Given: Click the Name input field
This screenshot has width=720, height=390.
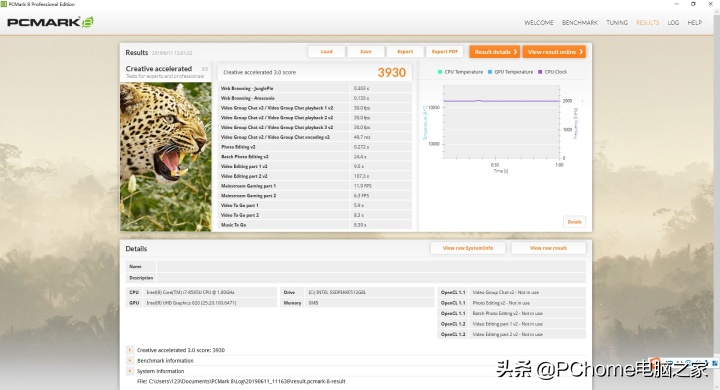Looking at the screenshot, I should [x=371, y=266].
